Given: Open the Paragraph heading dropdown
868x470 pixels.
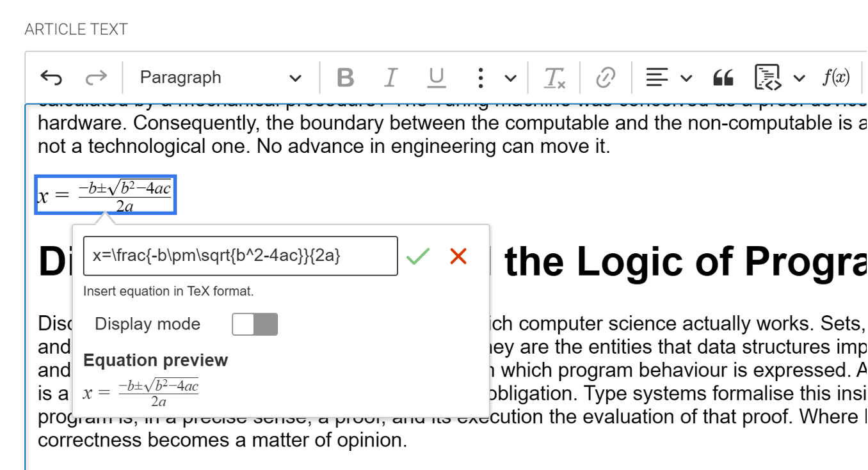Looking at the screenshot, I should point(220,78).
